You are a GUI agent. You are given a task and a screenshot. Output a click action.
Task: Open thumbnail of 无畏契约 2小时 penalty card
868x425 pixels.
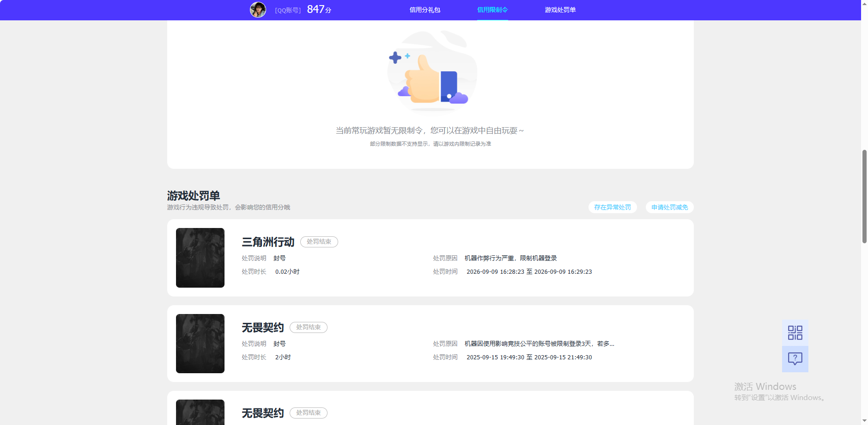coord(200,344)
